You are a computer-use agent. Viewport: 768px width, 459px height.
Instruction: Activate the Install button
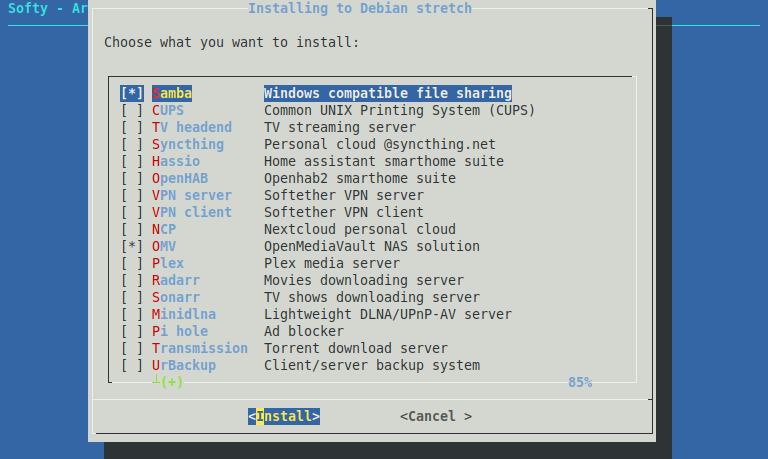point(284,416)
